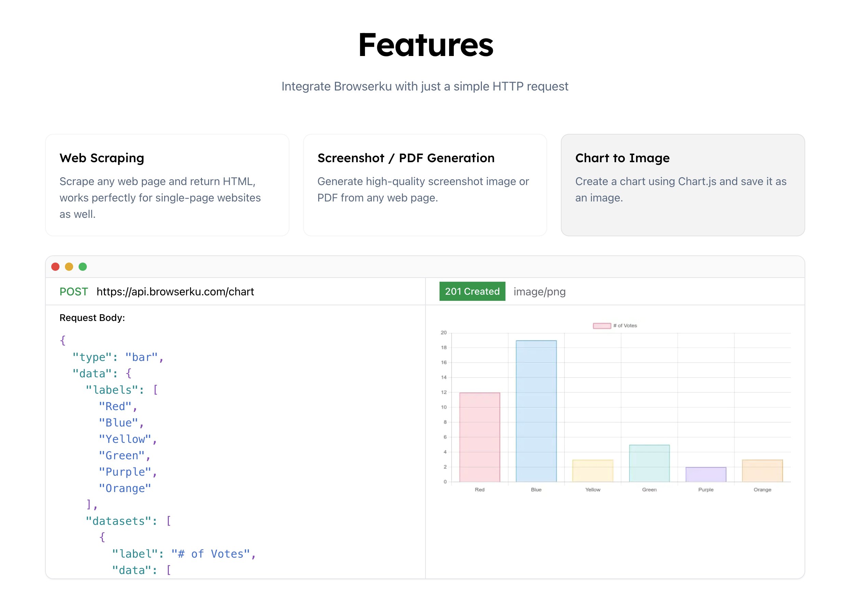Screen dimensions: 851x616
Task: Click the Orange bar in chart
Action: (x=762, y=471)
